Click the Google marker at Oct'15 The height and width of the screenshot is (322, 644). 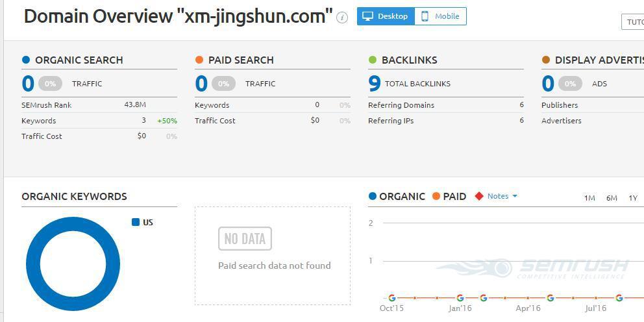[x=392, y=298]
